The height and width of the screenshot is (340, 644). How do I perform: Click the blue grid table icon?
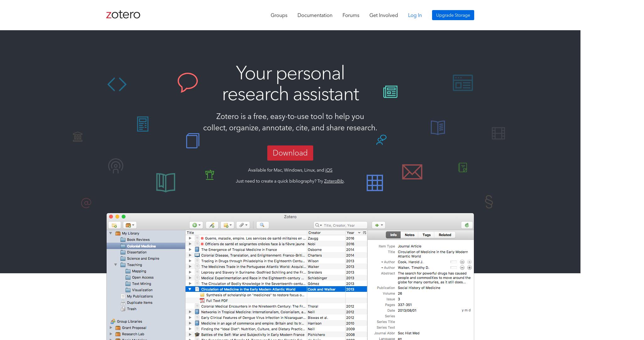pos(375,183)
